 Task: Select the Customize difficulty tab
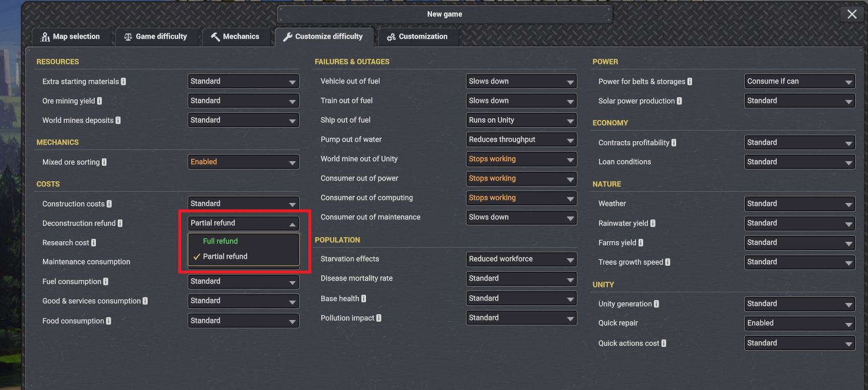pyautogui.click(x=324, y=36)
